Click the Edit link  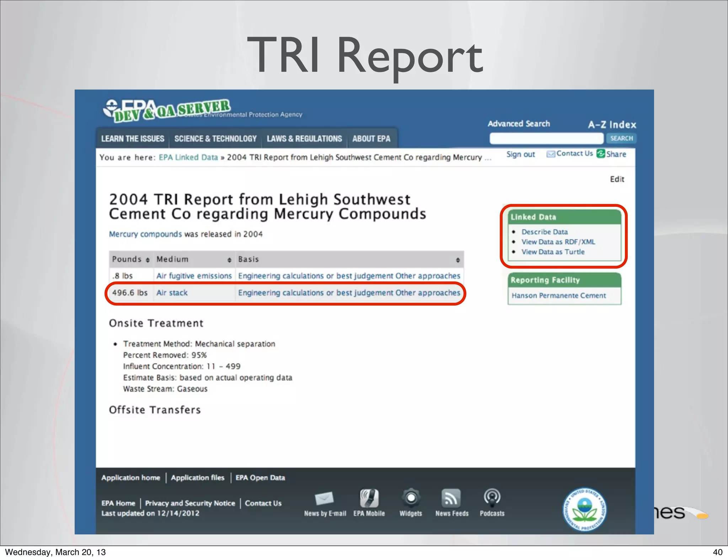pos(617,179)
